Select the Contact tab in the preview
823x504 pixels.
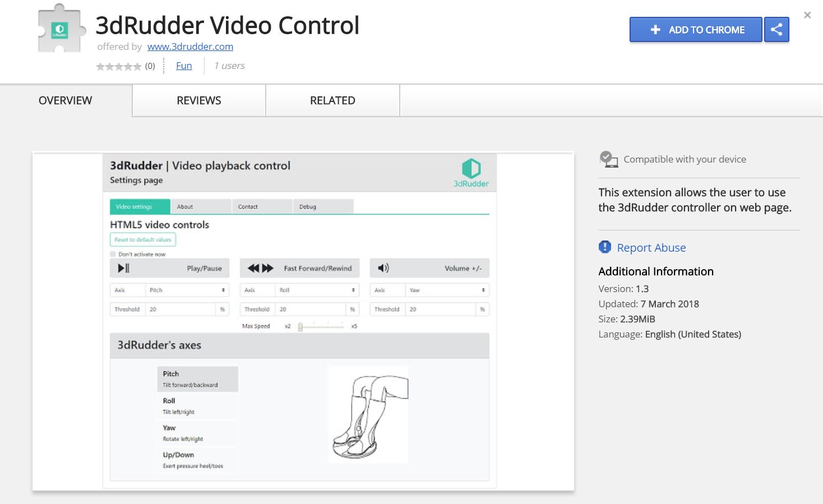(x=262, y=206)
